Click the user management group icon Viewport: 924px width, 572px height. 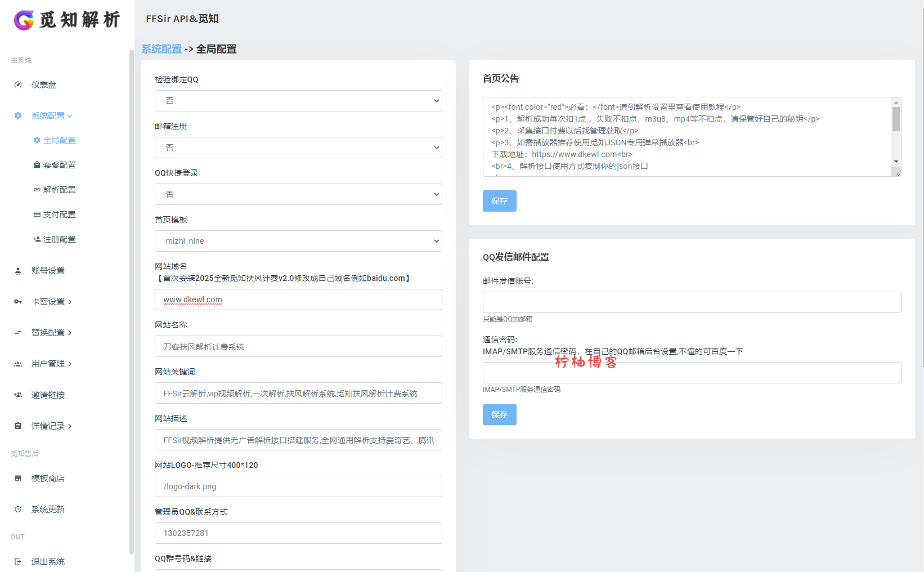tap(18, 364)
